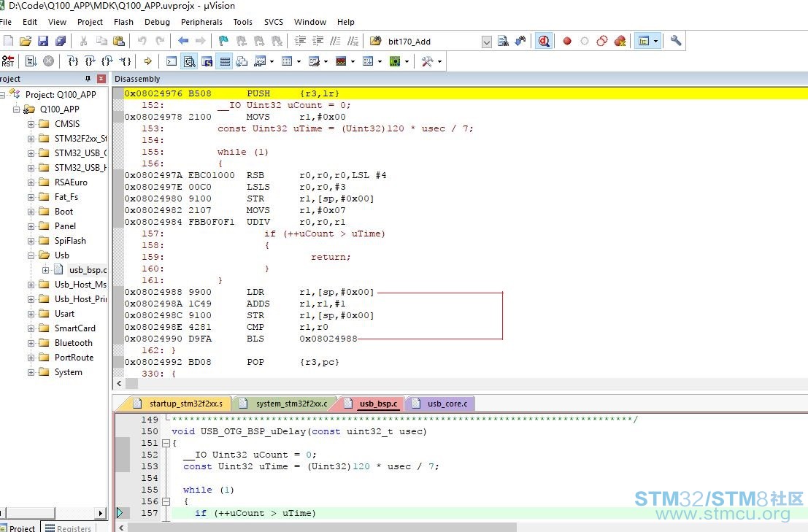Screen dimensions: 808x532
Task: Click the POP {r3,pc} instruction line
Action: click(232, 362)
